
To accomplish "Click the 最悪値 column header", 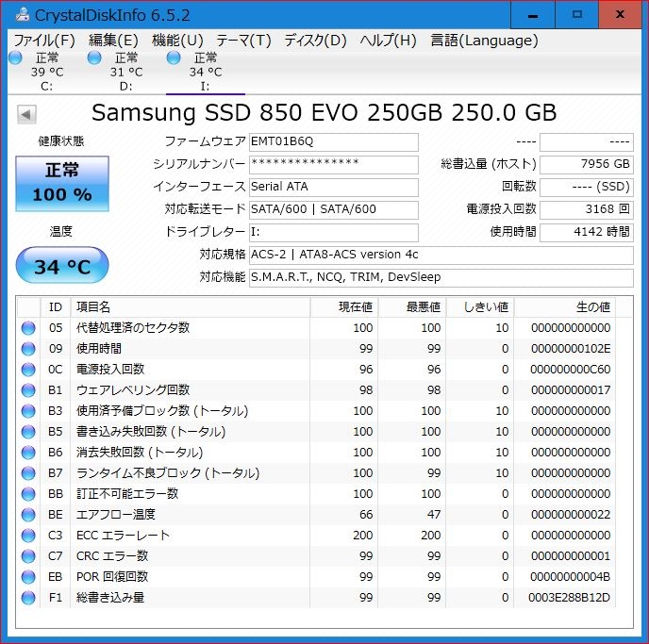I will (x=412, y=307).
